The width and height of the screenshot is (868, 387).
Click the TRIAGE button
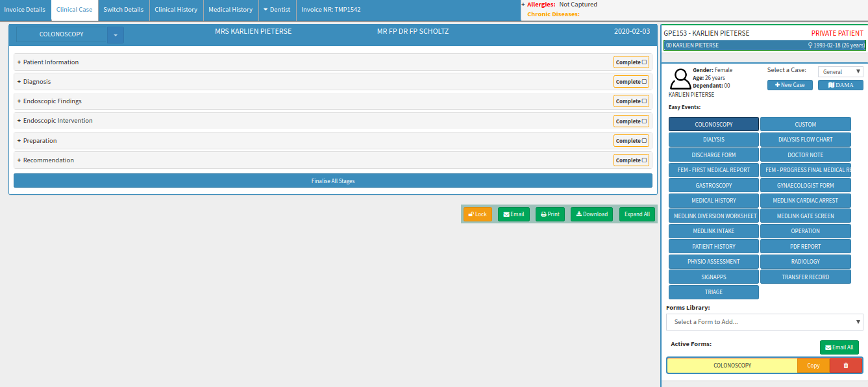[713, 292]
